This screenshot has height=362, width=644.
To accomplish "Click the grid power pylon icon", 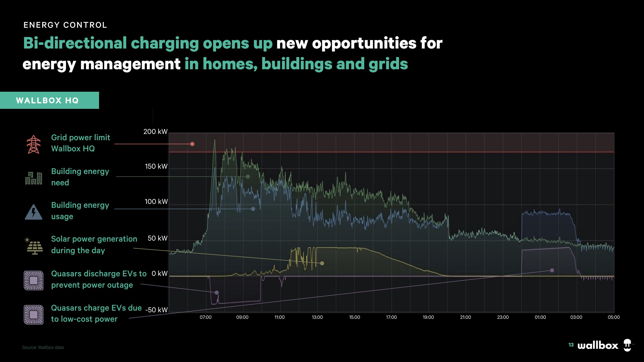I will coord(34,144).
